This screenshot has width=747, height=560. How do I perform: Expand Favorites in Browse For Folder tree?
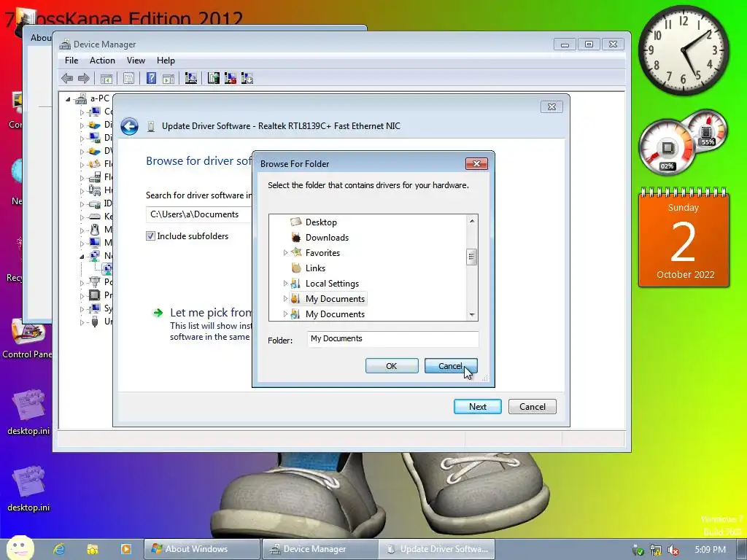click(x=285, y=252)
